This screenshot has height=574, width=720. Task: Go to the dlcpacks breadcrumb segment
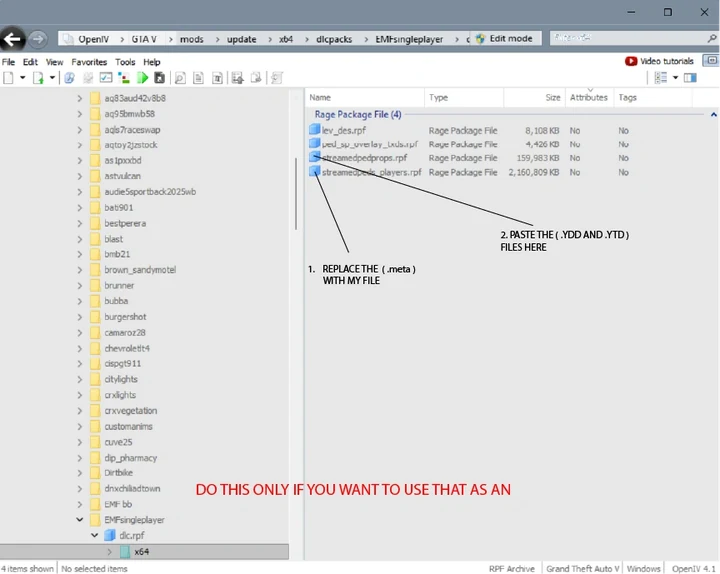point(334,39)
